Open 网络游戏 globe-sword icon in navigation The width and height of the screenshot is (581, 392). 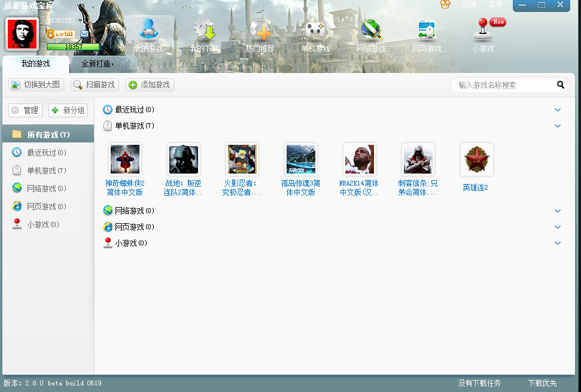[x=371, y=35]
